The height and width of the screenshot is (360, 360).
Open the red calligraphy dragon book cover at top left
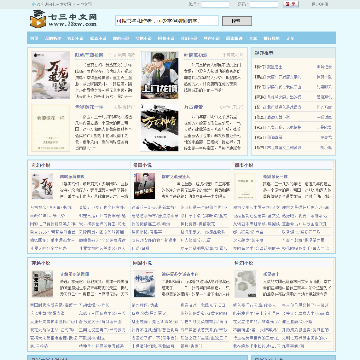(x=51, y=75)
